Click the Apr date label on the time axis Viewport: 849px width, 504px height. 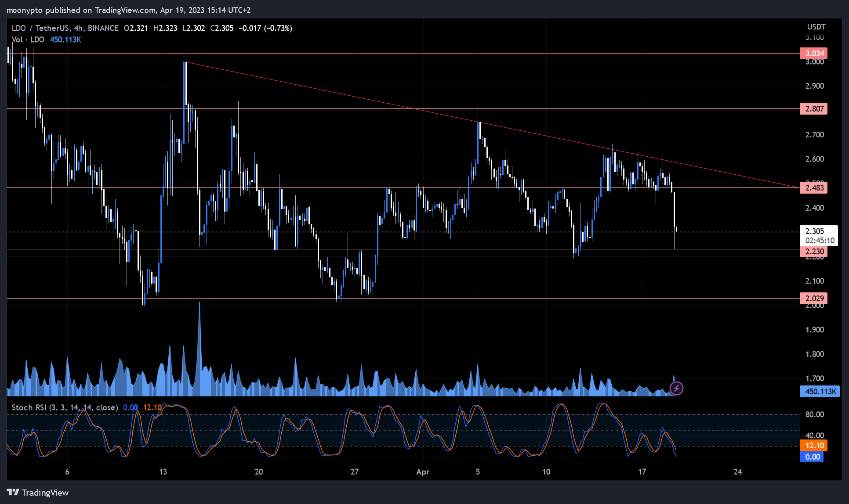(423, 472)
